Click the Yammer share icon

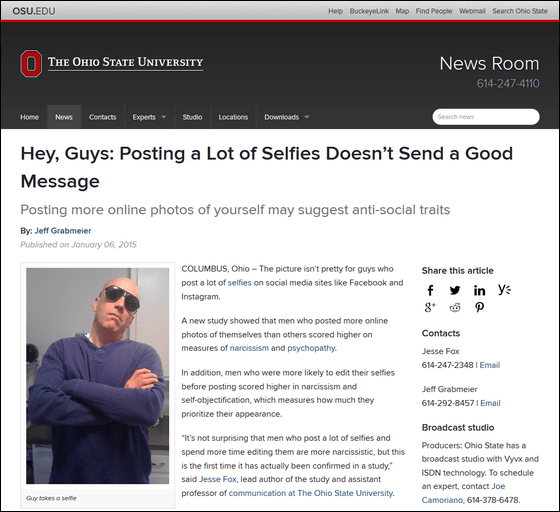click(x=504, y=289)
